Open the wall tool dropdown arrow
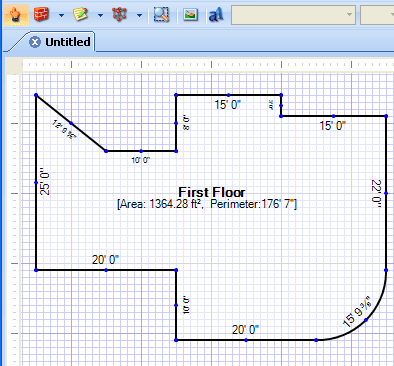The height and width of the screenshot is (366, 394). (x=61, y=15)
